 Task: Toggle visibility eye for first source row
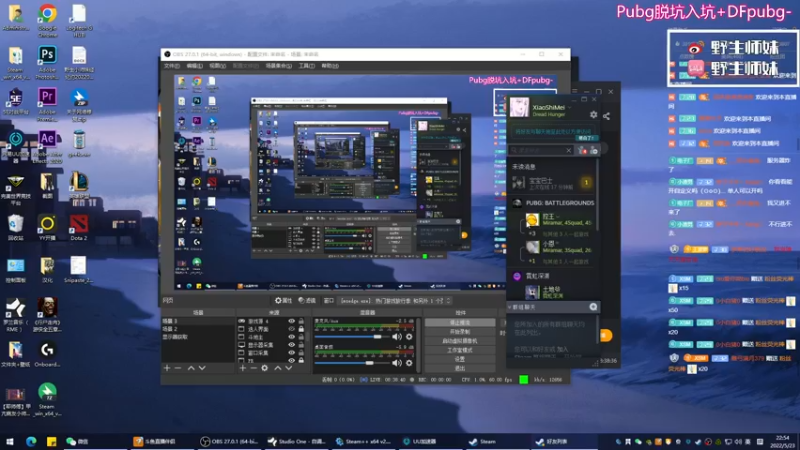click(292, 321)
